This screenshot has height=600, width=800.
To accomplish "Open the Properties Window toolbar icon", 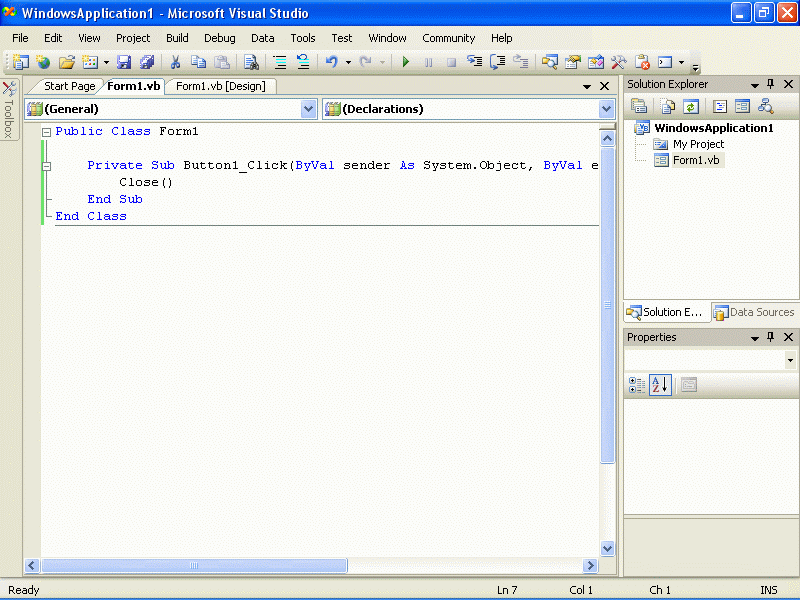I will click(573, 62).
